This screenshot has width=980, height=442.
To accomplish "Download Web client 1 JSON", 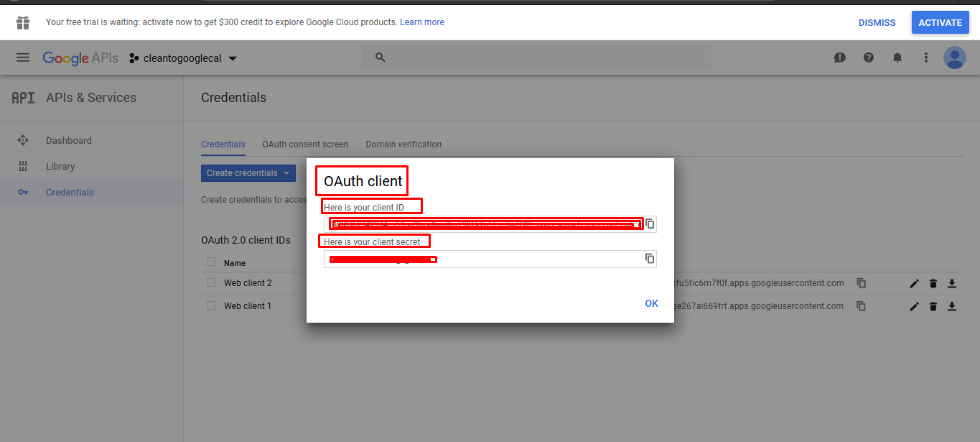I will (x=952, y=306).
